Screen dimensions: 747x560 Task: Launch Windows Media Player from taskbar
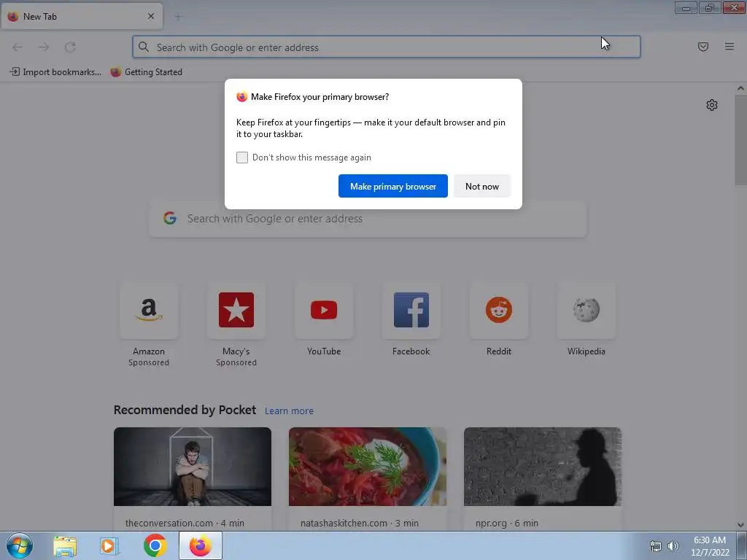[109, 546]
